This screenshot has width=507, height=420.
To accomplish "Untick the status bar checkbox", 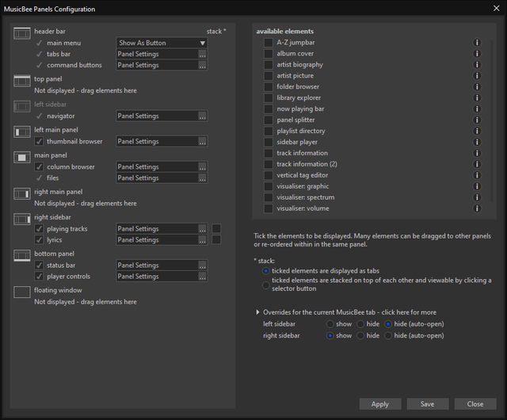I will 39,265.
